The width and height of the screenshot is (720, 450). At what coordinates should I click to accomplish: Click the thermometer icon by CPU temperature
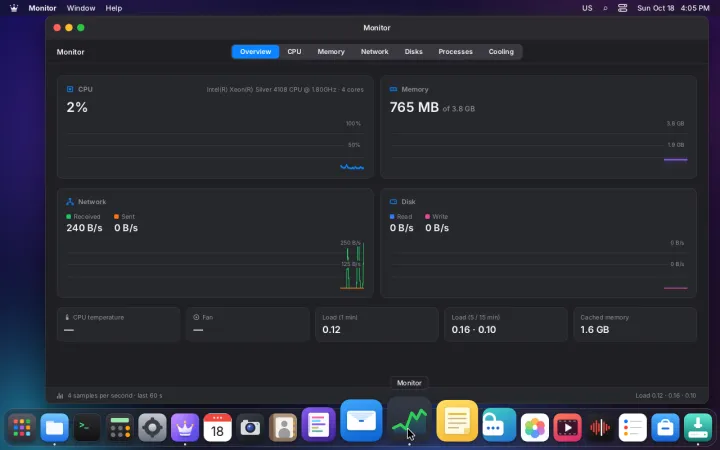(x=67, y=317)
